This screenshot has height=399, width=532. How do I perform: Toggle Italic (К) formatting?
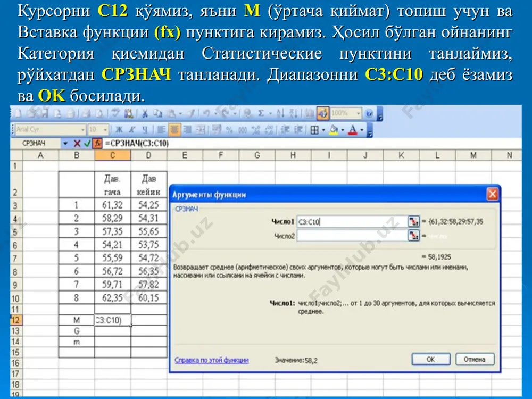tap(132, 129)
